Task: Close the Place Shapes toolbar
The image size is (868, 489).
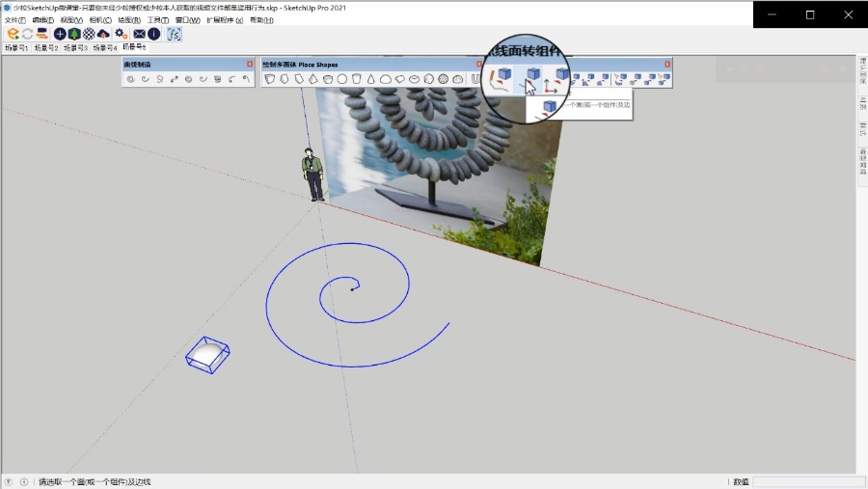Action: (x=478, y=65)
